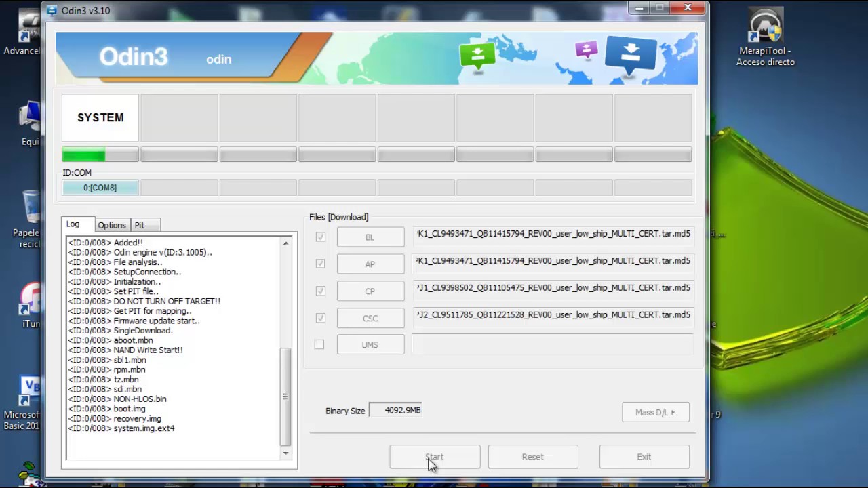Click the UMS file button
The width and height of the screenshot is (868, 488).
pos(370,344)
